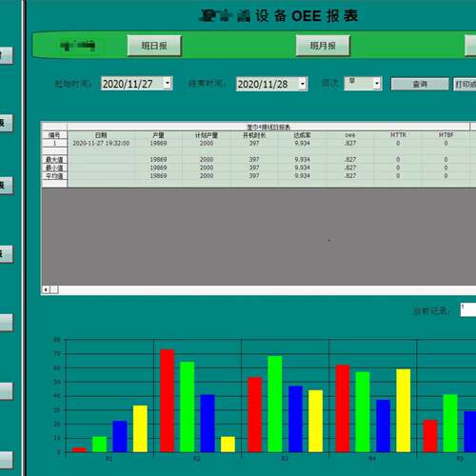
Task: Click the red bar in chart group 02
Action: click(x=168, y=401)
